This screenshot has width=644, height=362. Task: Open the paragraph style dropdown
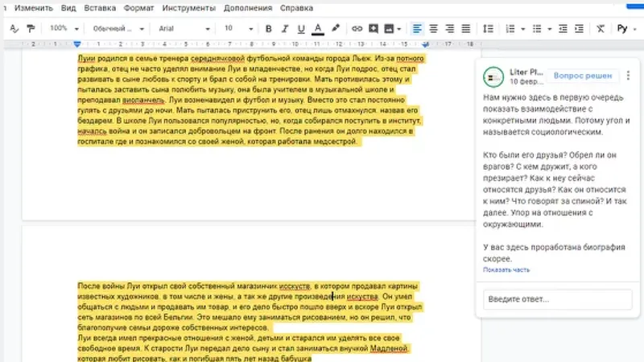(x=118, y=29)
